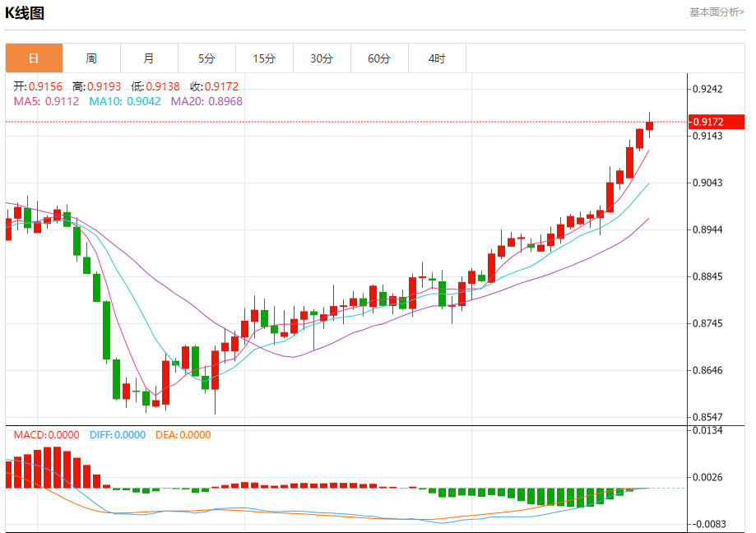756x533 pixels.
Task: Click the close value 0.9172 in header
Action: point(222,86)
